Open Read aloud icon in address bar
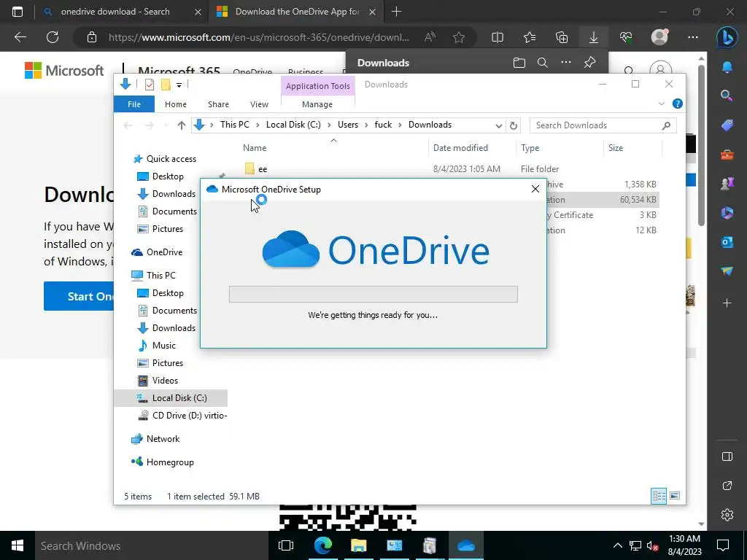This screenshot has height=560, width=747. [x=430, y=37]
